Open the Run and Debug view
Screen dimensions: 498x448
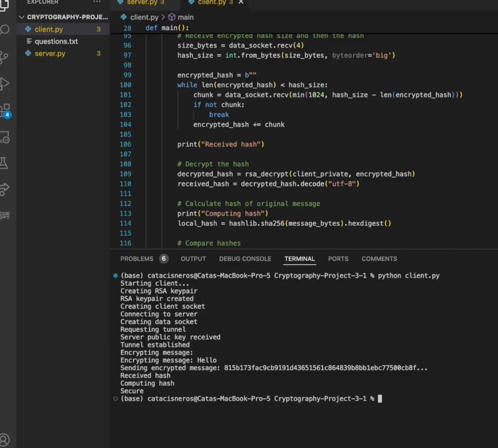point(4,84)
